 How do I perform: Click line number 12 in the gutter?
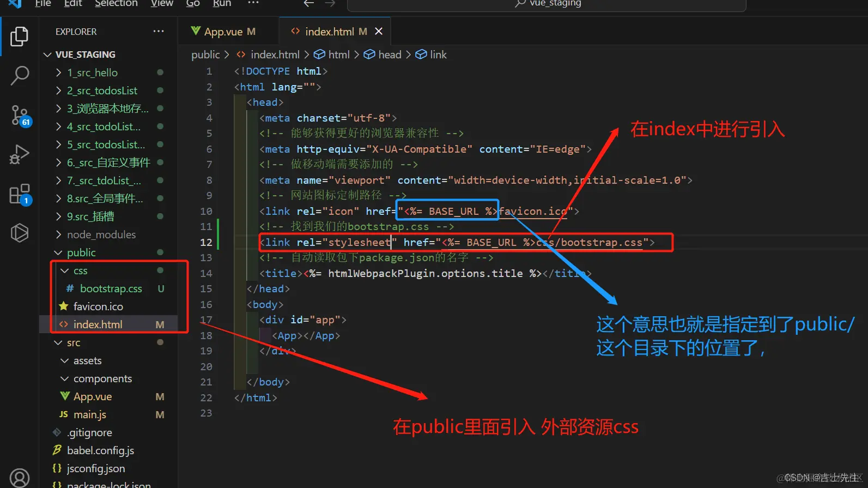pyautogui.click(x=206, y=242)
